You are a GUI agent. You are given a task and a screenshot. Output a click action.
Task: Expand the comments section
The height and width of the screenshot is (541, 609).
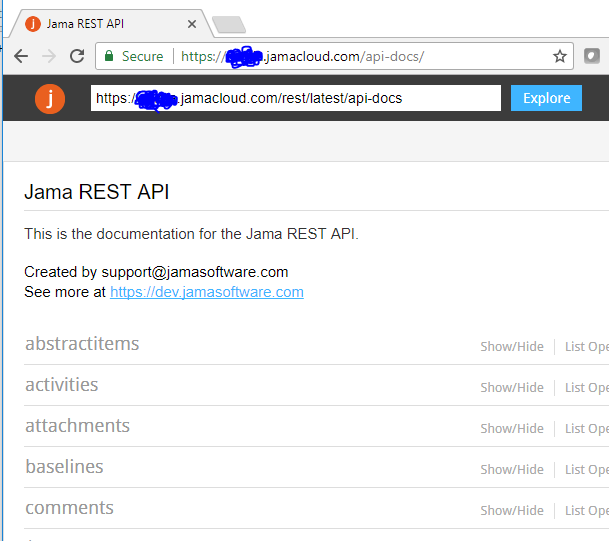69,508
